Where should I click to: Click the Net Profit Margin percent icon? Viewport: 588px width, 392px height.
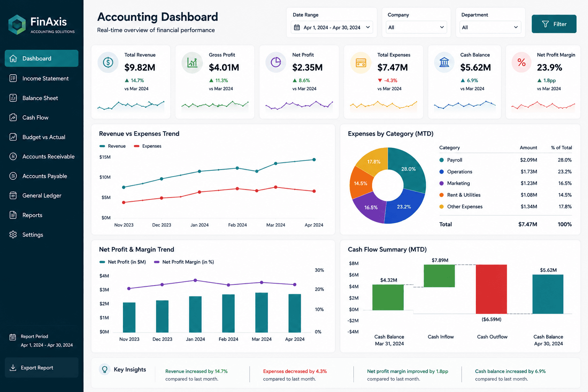[x=521, y=62]
